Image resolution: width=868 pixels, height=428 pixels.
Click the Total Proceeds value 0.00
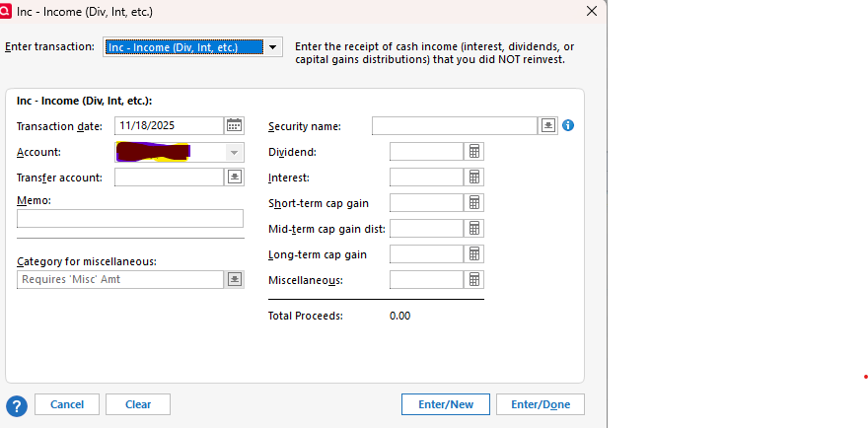[x=400, y=317]
